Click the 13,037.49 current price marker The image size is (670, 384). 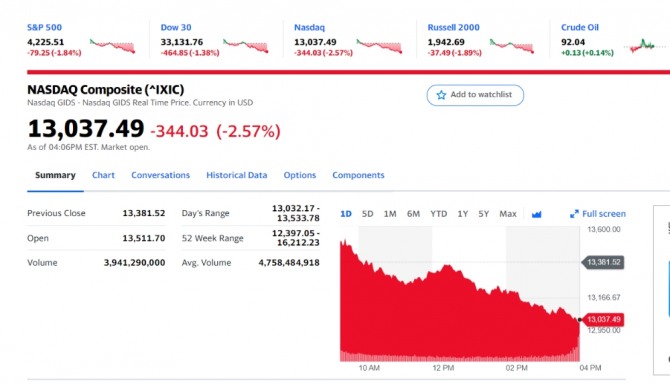(603, 320)
